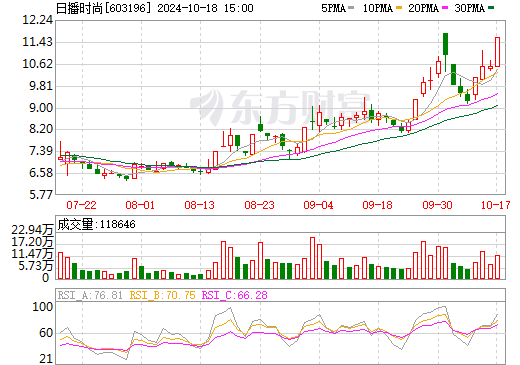
Task: Click the 5.73万 volume axis label
Action: tap(36, 266)
